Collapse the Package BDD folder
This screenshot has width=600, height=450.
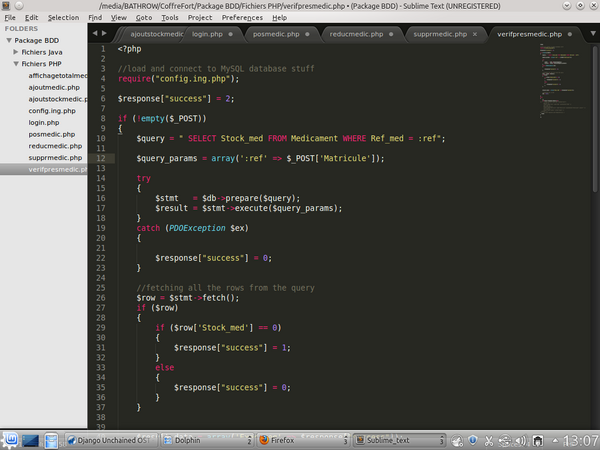[8, 40]
